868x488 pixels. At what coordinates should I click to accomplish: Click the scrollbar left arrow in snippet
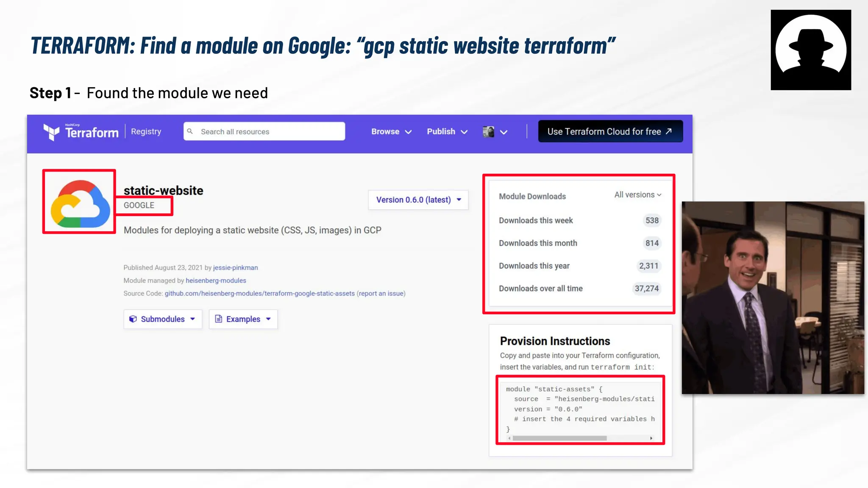tap(509, 438)
